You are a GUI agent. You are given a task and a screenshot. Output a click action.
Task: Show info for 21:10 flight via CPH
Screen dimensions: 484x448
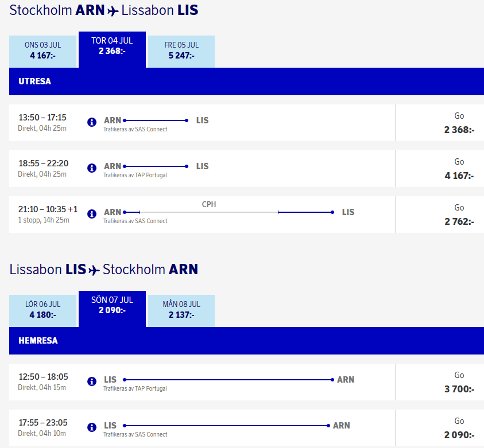click(92, 214)
